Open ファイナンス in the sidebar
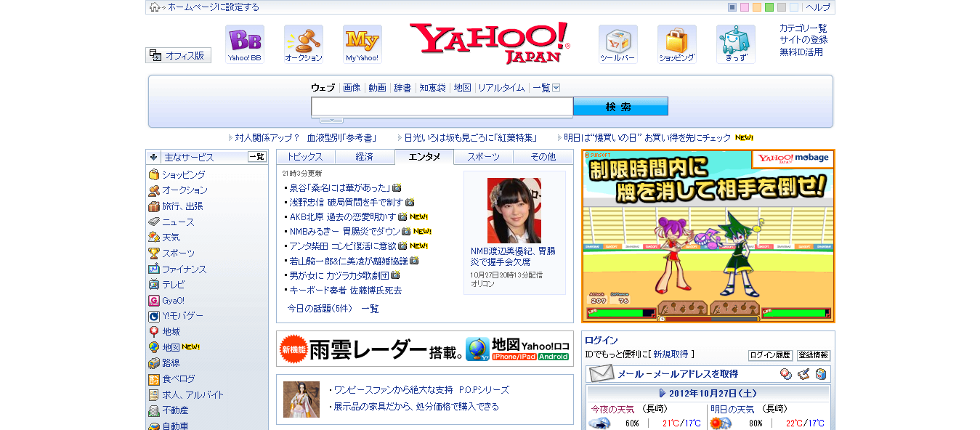980x430 pixels. pos(184,269)
